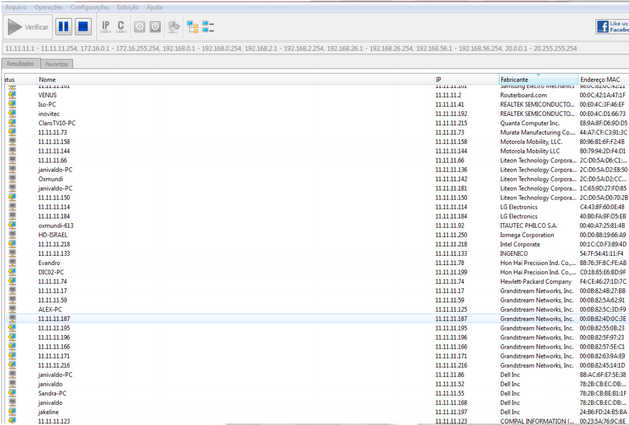Click the expand all tree icon
The height and width of the screenshot is (425, 629).
point(193,27)
